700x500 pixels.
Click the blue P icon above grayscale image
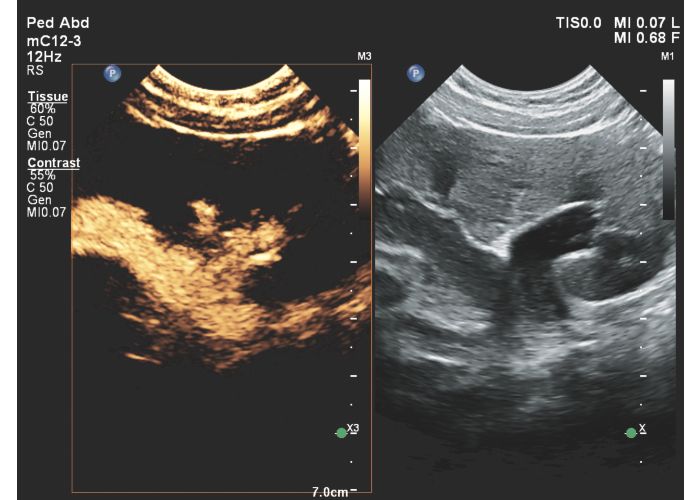click(x=415, y=73)
